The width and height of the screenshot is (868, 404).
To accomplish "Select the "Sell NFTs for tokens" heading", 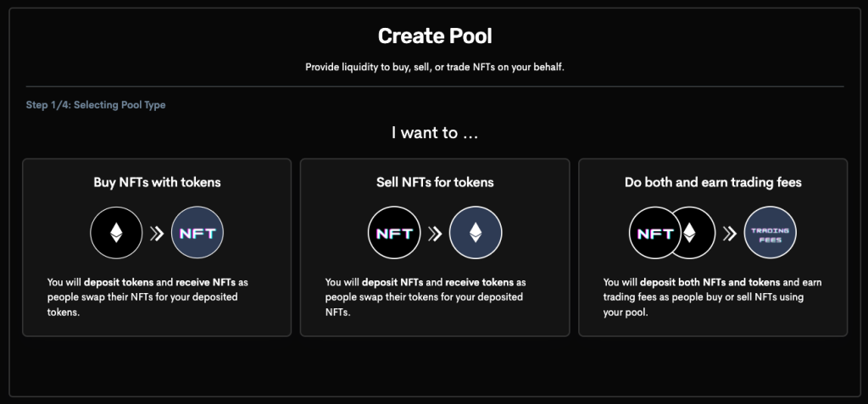I will pos(435,182).
